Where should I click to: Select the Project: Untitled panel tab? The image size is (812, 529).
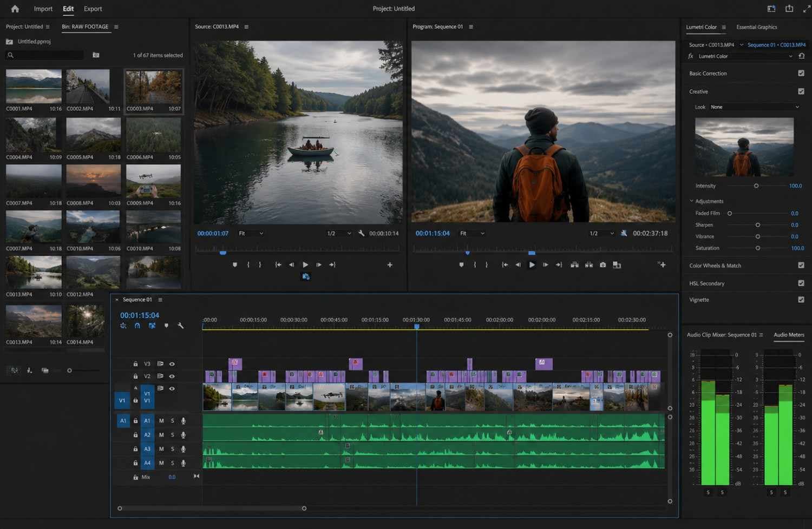coord(24,27)
